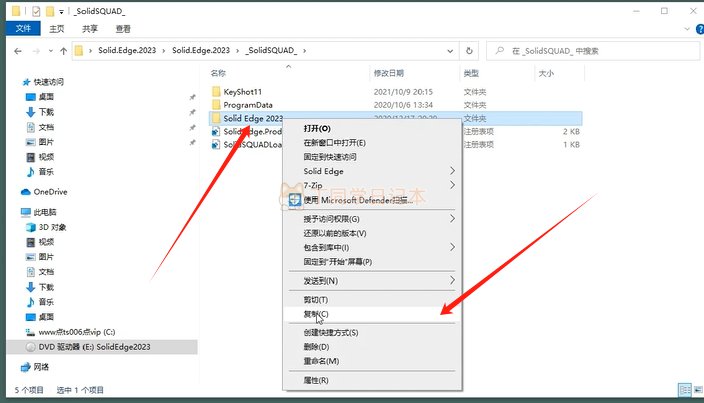Open 属性(R) from context menu
704x403 pixels.
tap(316, 380)
